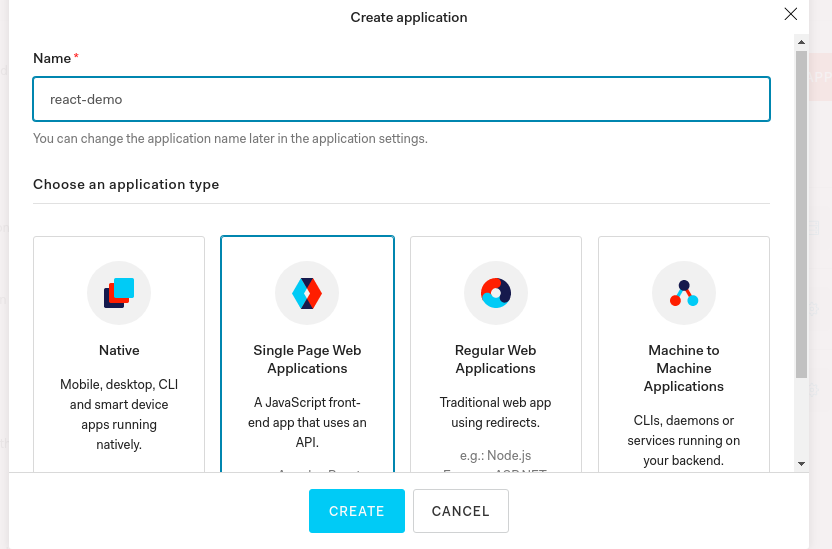
Task: Click the dialog vertical scrollbar thumb
Action: pyautogui.click(x=801, y=215)
